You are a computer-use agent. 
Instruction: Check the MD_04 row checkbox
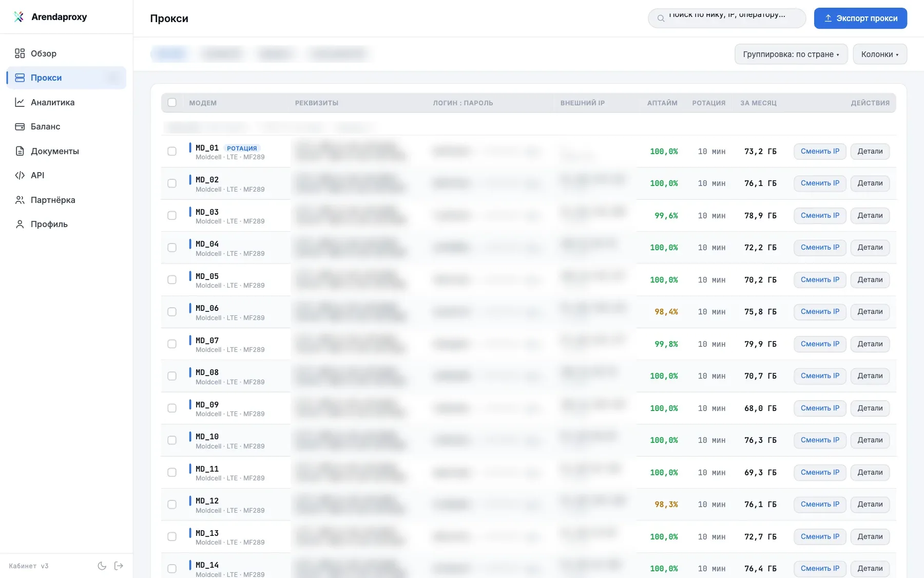(x=172, y=248)
